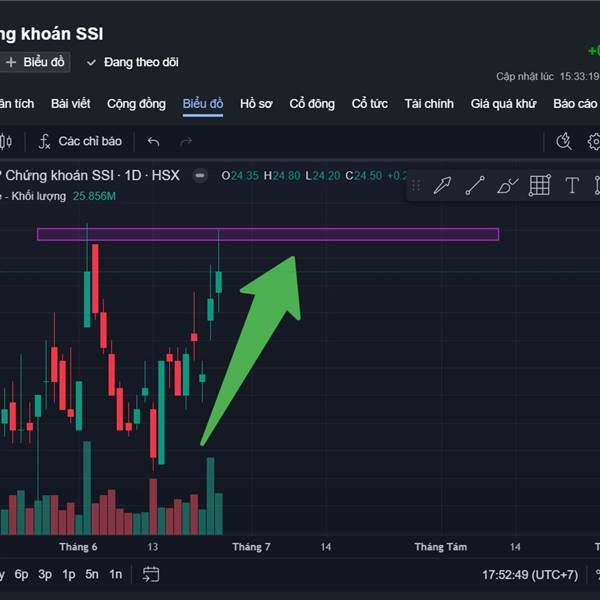This screenshot has height=600, width=600.
Task: Click the H24.80 high price value
Action: (x=282, y=176)
